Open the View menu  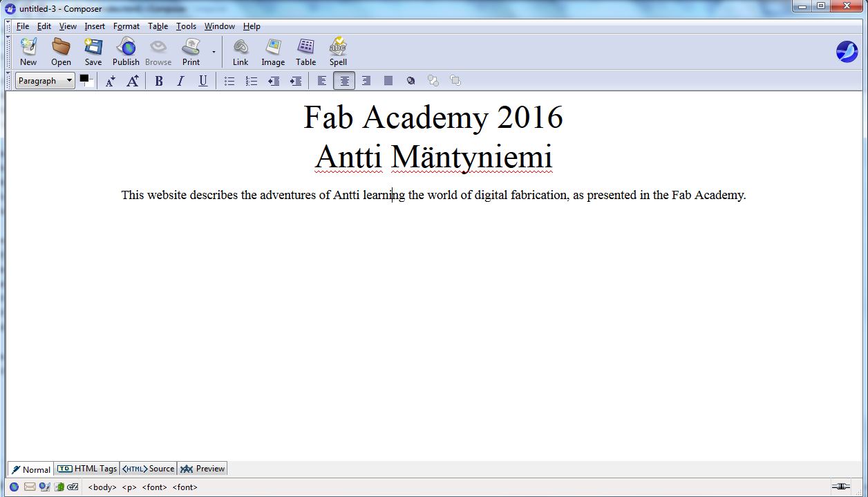click(x=68, y=26)
